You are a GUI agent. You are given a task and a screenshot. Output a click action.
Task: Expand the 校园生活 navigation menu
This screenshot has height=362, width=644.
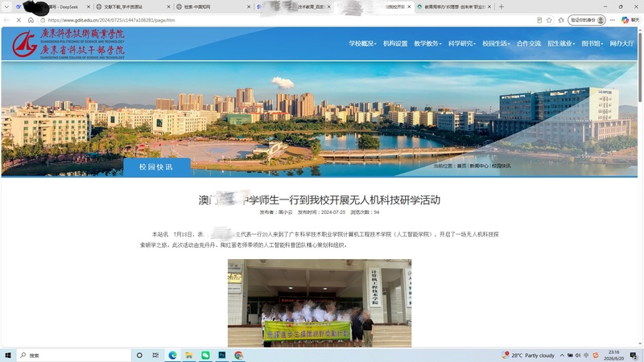coord(496,43)
